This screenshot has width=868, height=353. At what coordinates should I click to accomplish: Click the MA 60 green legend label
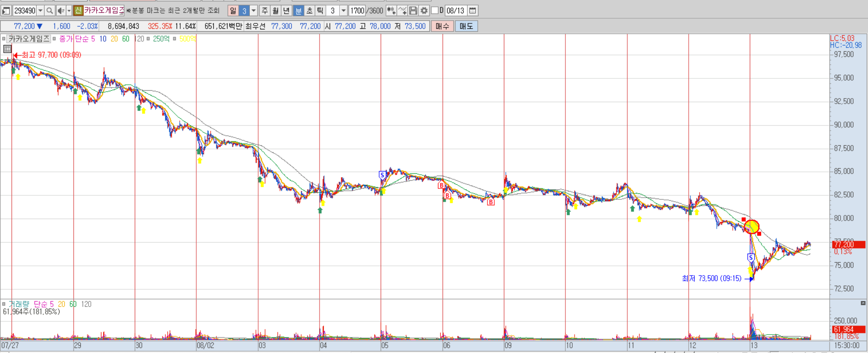pos(126,39)
